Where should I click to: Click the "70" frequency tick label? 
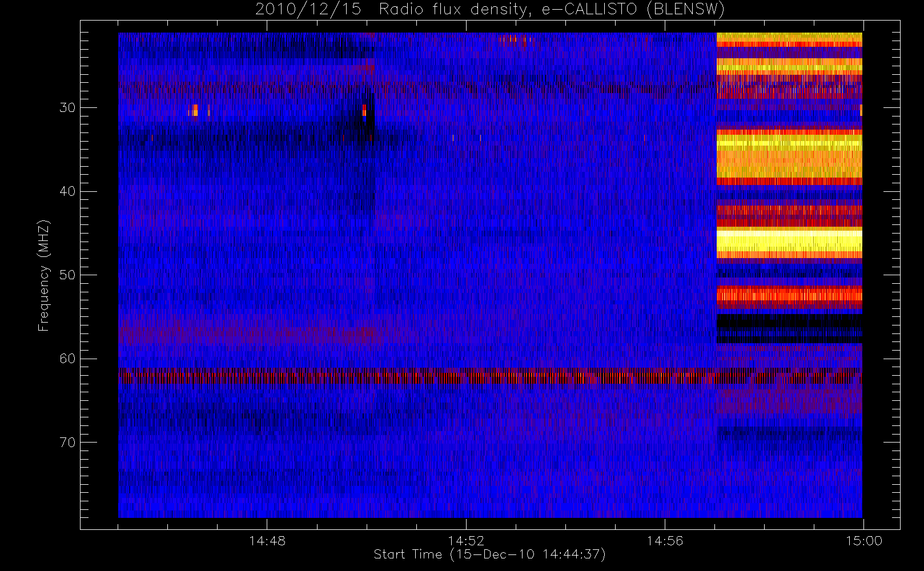click(x=67, y=443)
